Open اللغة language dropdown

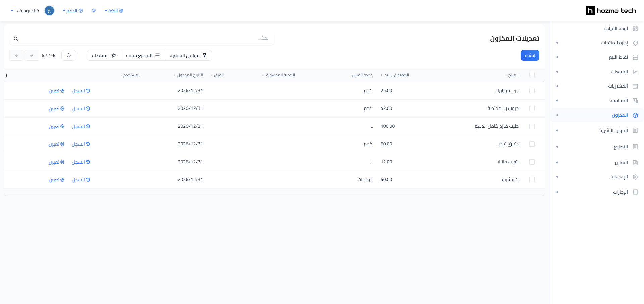click(114, 11)
